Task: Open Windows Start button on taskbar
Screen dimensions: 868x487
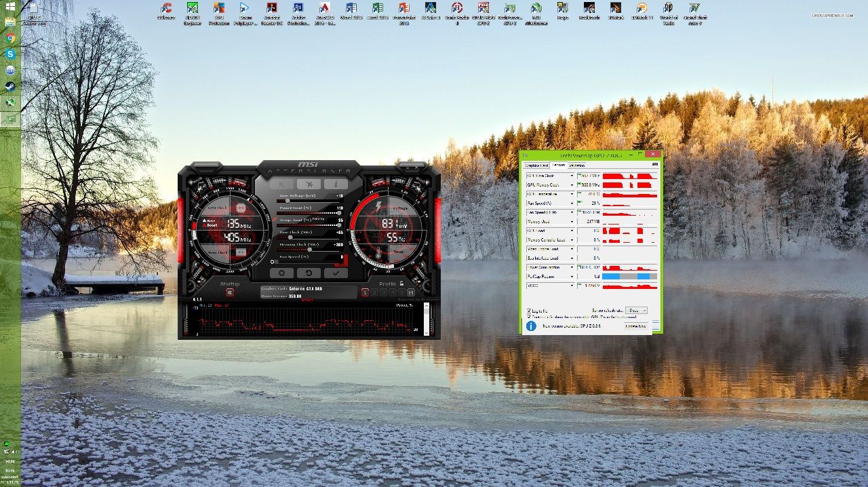Action: [x=10, y=5]
